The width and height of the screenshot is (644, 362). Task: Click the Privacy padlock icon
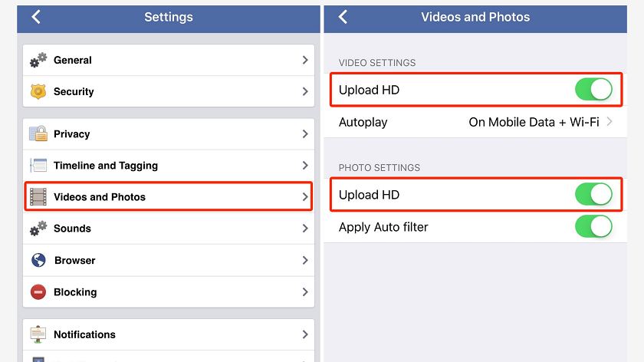coord(38,134)
